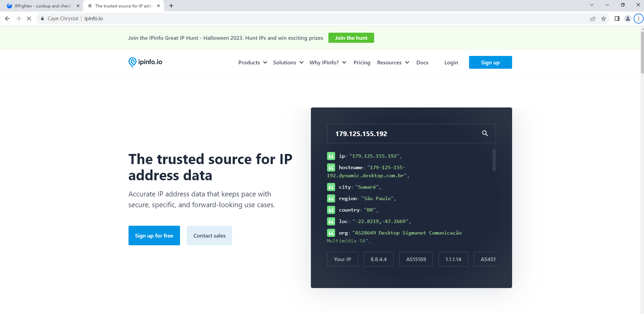Viewport: 644px width, 314px height.
Task: Open the Pricing page
Action: coord(362,62)
